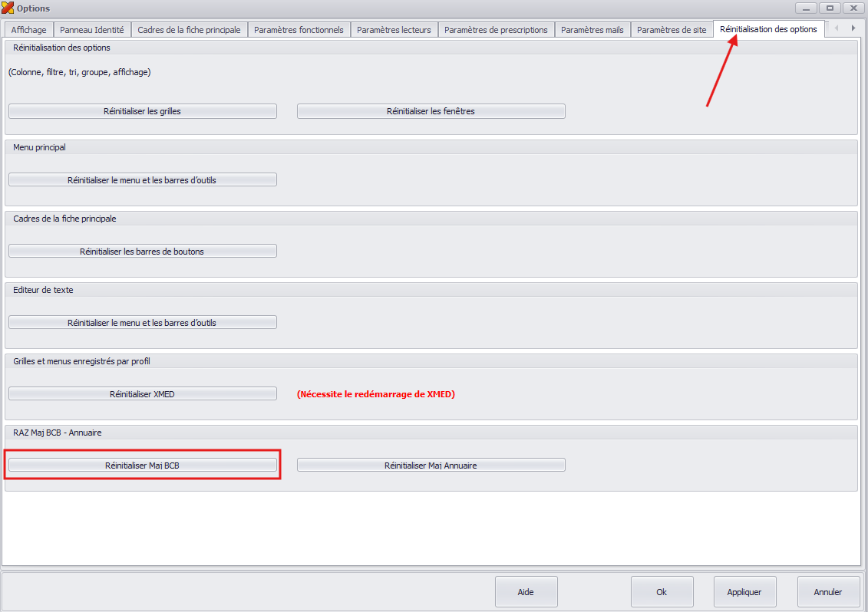Select the Réinitialisation des options tab
This screenshot has width=868, height=612.
click(768, 29)
